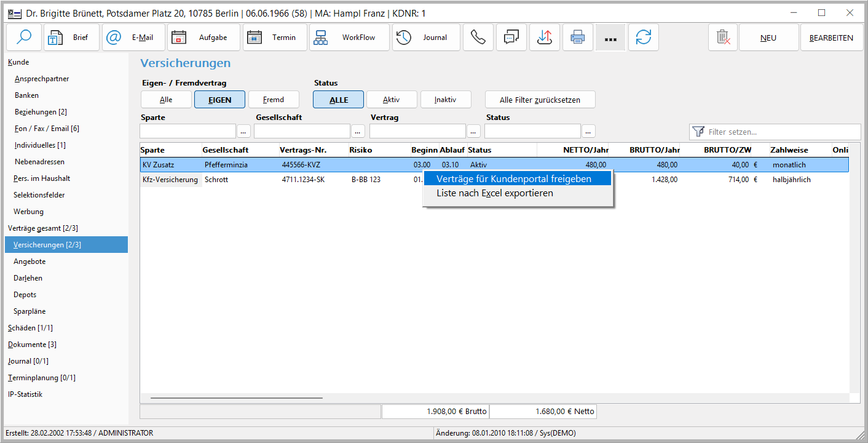The image size is (868, 443).
Task: Open the Vertrag filter picker button
Action: click(x=473, y=131)
